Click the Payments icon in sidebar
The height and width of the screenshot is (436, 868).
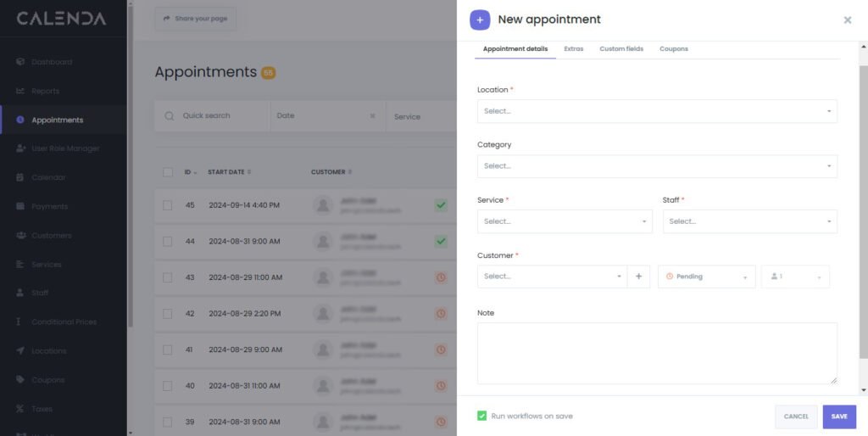[x=20, y=206]
